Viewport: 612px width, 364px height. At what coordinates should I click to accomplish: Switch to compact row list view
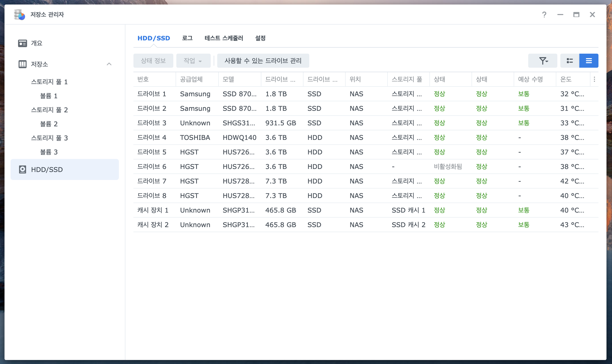pos(589,61)
